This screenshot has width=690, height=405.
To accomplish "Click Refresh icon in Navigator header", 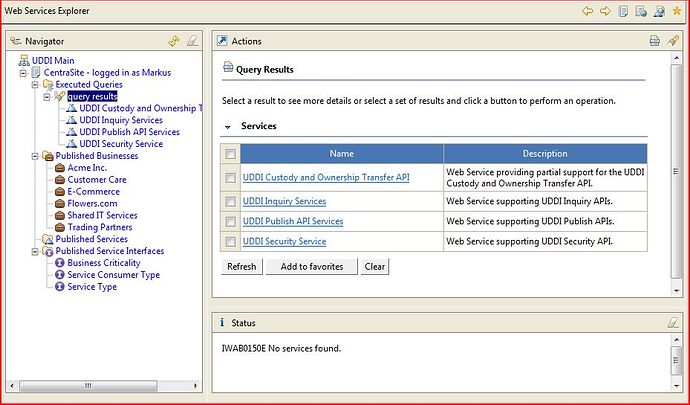I will pyautogui.click(x=174, y=41).
